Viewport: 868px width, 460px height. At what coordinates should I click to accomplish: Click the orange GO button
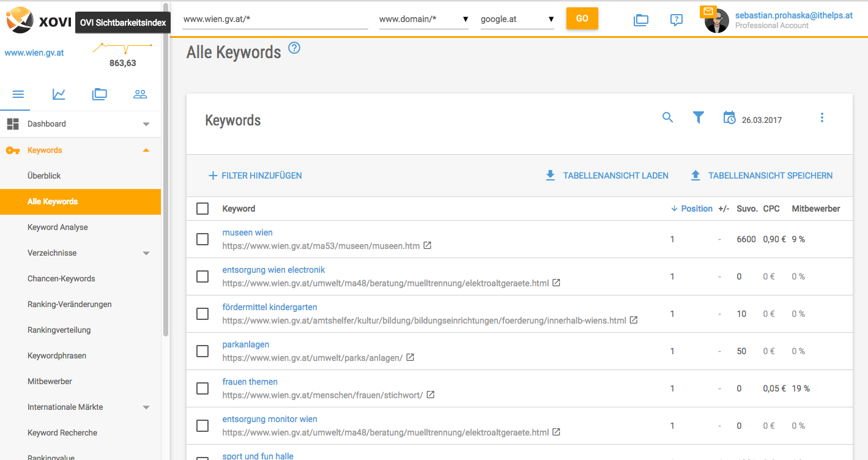pyautogui.click(x=582, y=18)
